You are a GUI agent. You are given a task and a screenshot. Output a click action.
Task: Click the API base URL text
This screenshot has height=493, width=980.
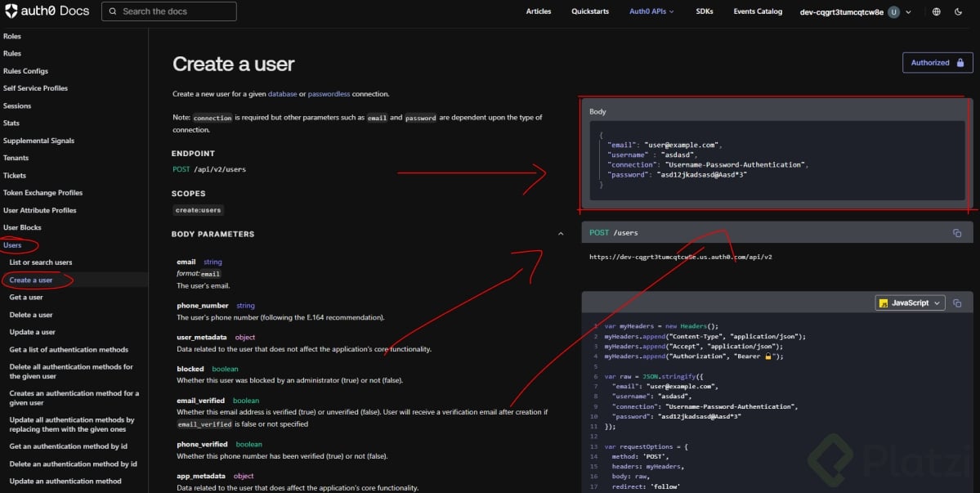[x=681, y=257]
